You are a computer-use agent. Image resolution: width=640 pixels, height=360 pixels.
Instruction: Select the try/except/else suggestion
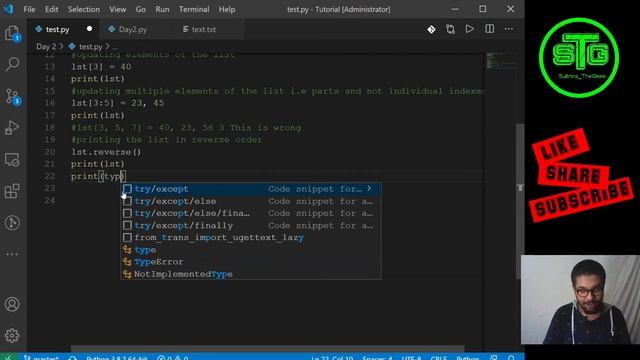pyautogui.click(x=251, y=201)
